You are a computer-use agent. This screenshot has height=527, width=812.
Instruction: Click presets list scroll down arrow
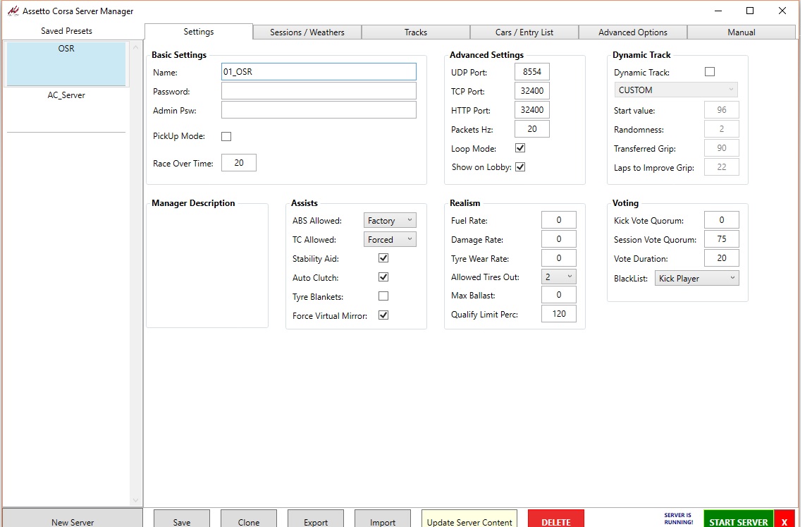pos(135,501)
